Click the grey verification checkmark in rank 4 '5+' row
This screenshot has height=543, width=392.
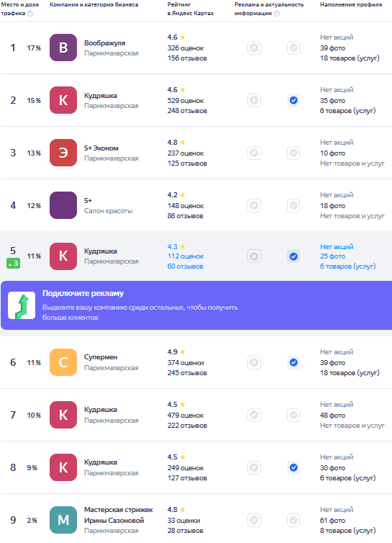pyautogui.click(x=293, y=205)
